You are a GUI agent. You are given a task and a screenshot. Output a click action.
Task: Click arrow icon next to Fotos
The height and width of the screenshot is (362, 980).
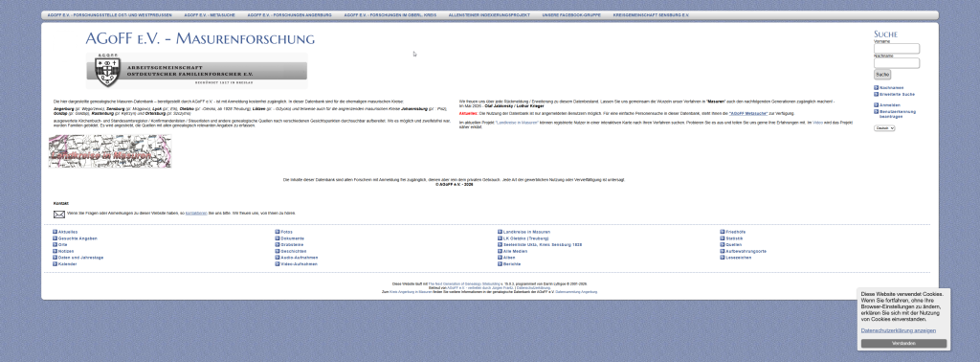tap(278, 232)
